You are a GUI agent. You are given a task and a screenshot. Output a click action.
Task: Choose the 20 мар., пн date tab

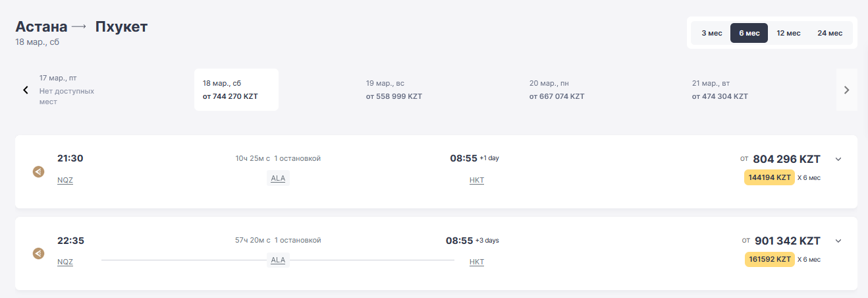[556, 90]
